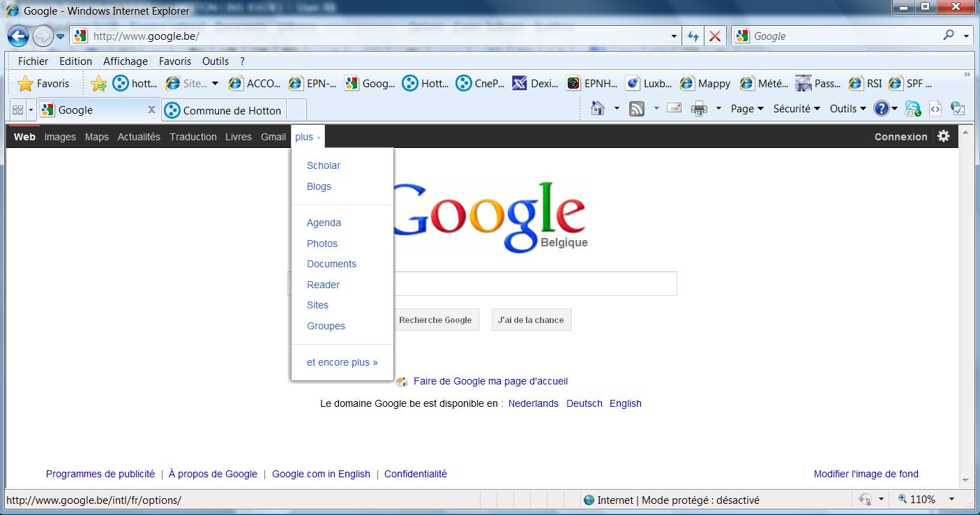980x515 pixels.
Task: Select Agenda from the plus menu
Action: 324,223
